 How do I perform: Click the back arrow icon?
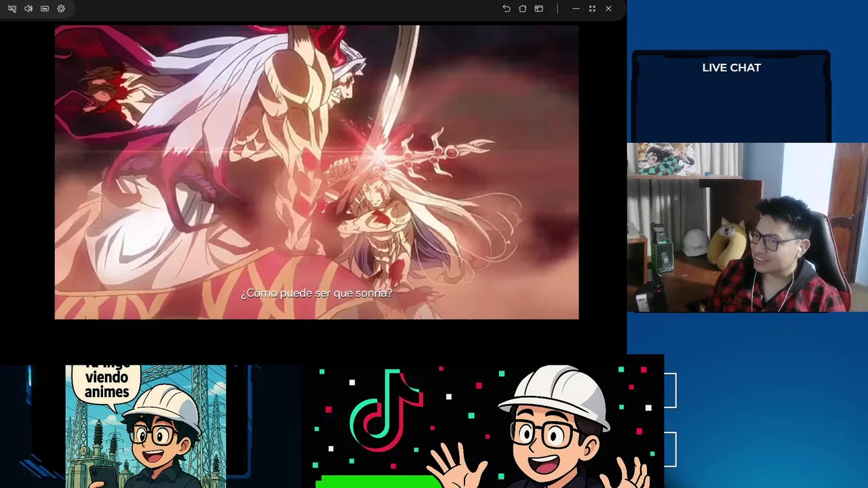pyautogui.click(x=506, y=9)
